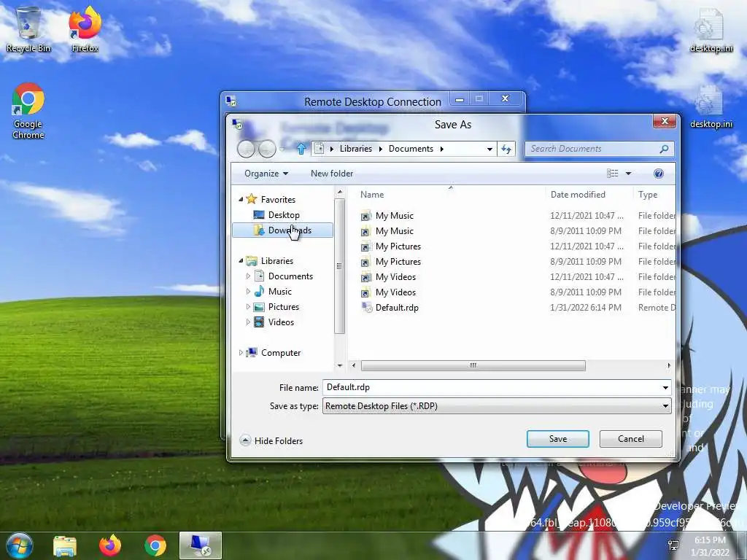Minimize the Remote Desktop Connection window

[460, 99]
